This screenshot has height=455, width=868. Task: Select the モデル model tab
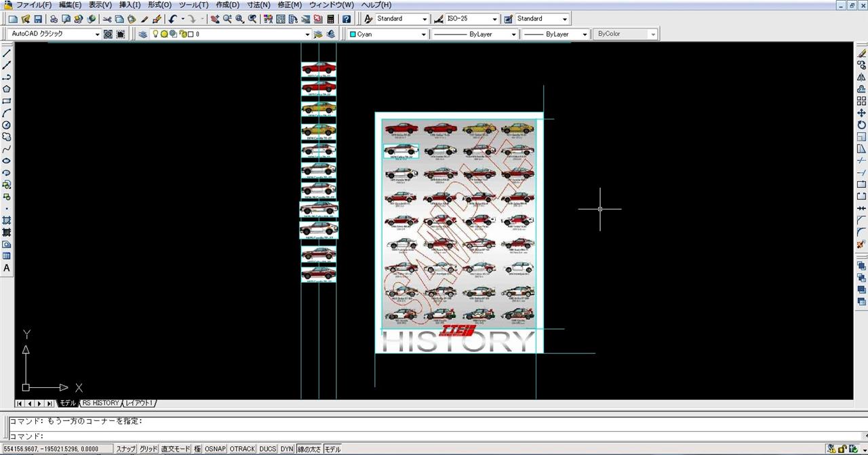pos(68,403)
